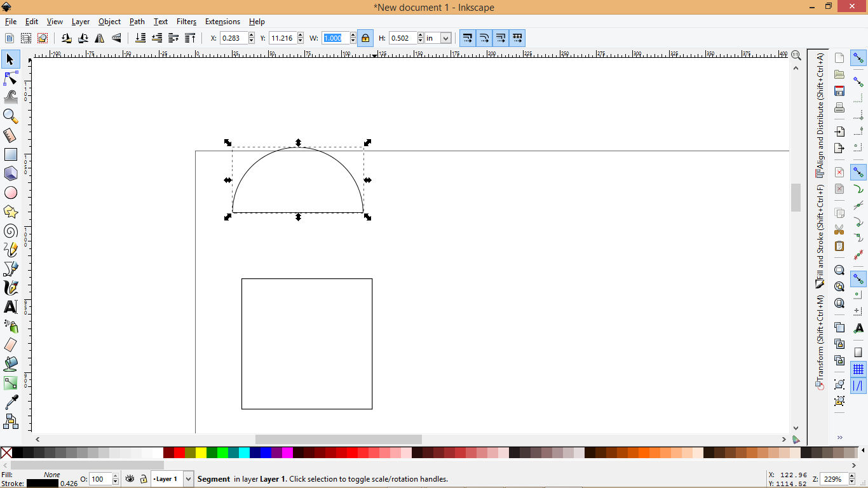The width and height of the screenshot is (868, 488).
Task: Toggle the width/height ratio lock
Action: (365, 38)
